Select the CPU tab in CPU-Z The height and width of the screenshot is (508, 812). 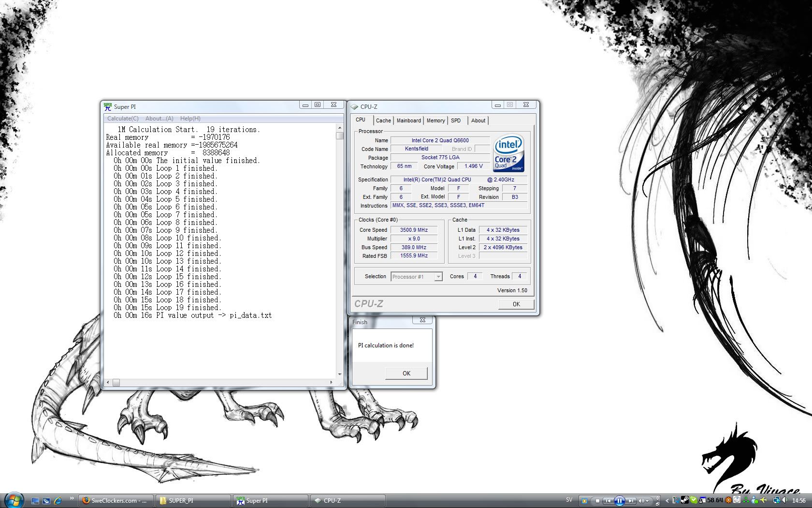(x=361, y=120)
